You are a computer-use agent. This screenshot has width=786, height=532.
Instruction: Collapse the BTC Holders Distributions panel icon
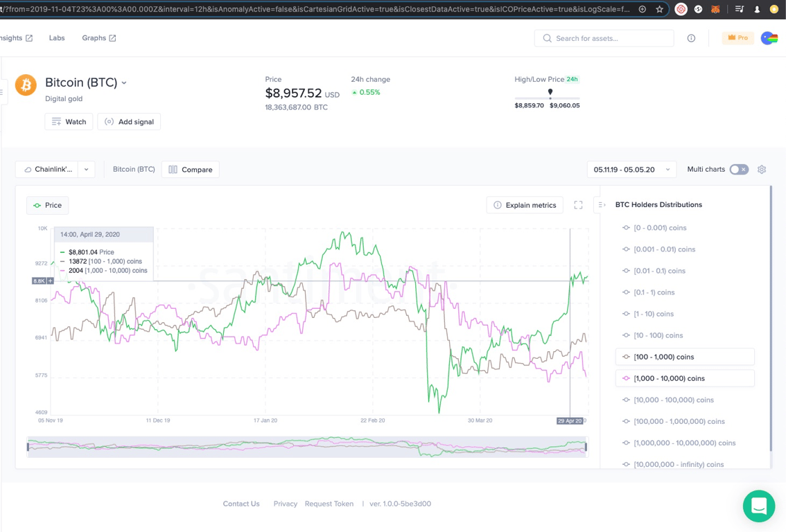click(600, 204)
